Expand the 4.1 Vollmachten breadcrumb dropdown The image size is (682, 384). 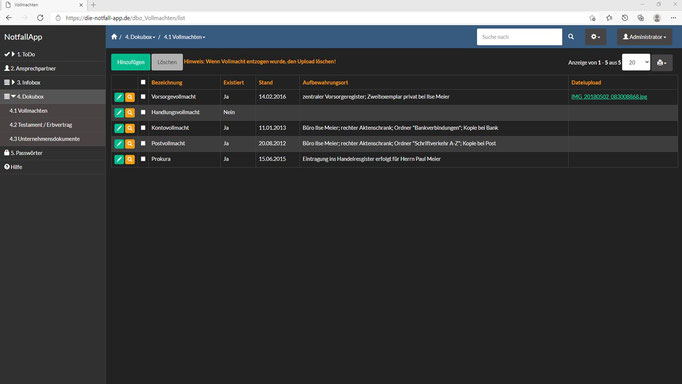tap(184, 37)
